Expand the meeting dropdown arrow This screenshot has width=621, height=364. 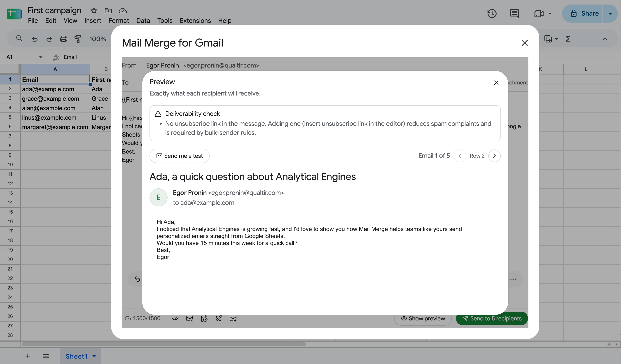[550, 13]
